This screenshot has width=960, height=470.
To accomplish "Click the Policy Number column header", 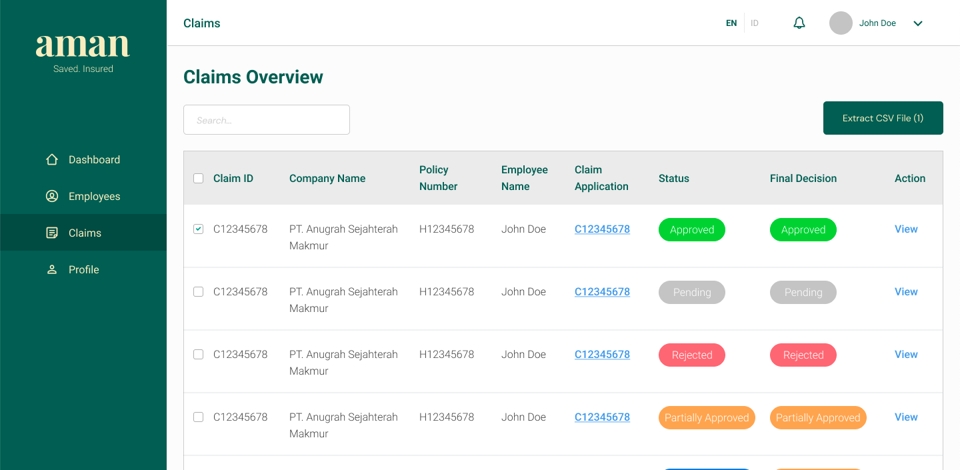I will click(438, 178).
